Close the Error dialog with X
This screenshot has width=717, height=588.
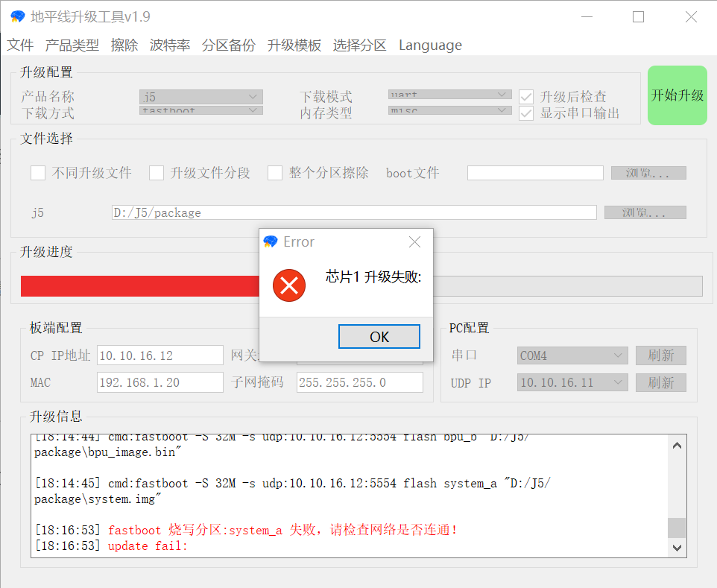click(414, 242)
